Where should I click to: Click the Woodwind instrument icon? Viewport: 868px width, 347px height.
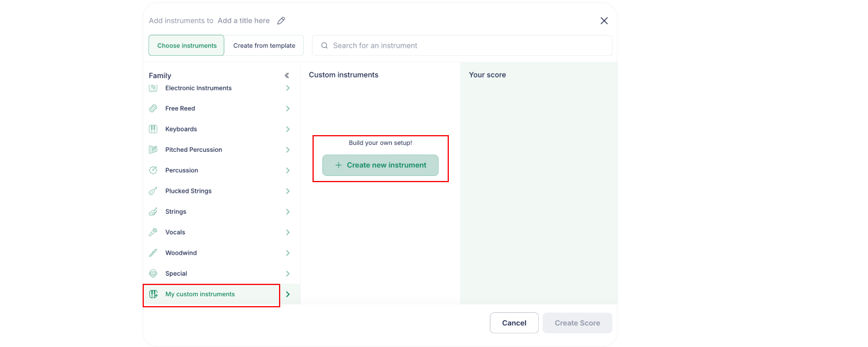153,253
